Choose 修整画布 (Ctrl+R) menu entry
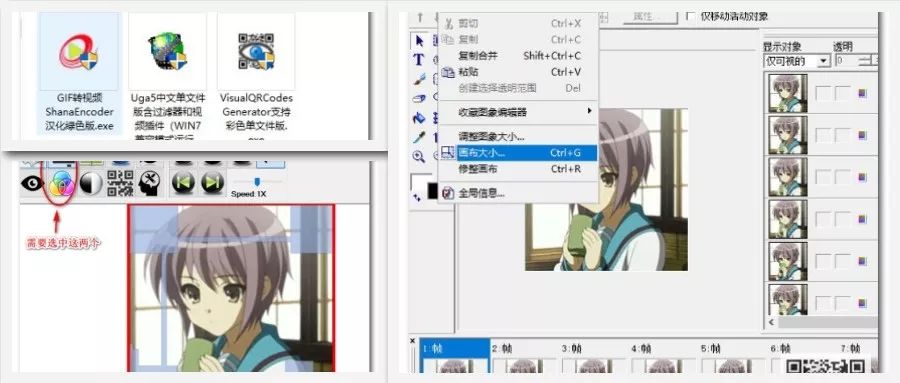The height and width of the screenshot is (383, 900). 519,169
